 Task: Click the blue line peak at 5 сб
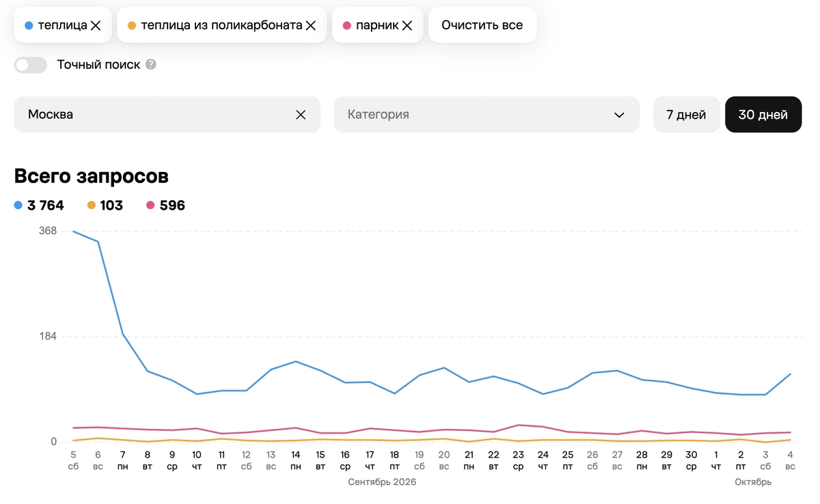point(73,232)
